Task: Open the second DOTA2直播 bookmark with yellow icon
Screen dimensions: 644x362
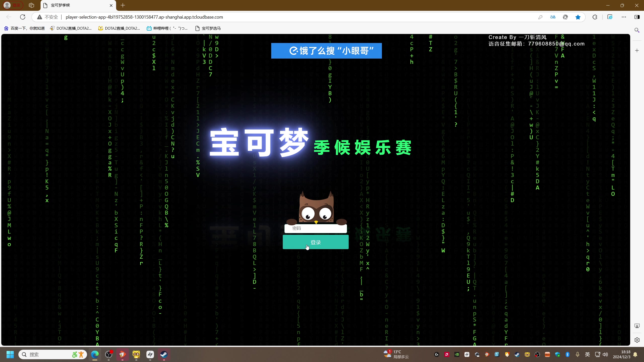Action: coord(119,28)
